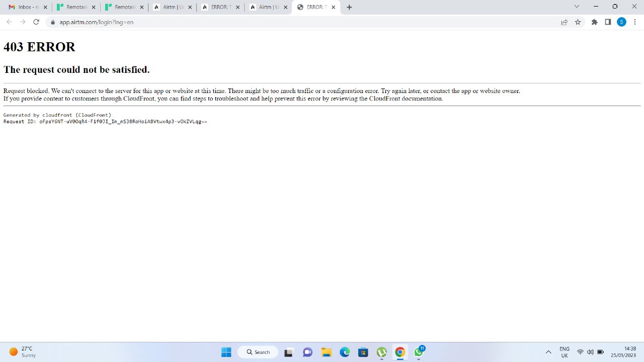644x362 pixels.
Task: Launch Microsoft Edge from the taskbar
Action: [345, 352]
